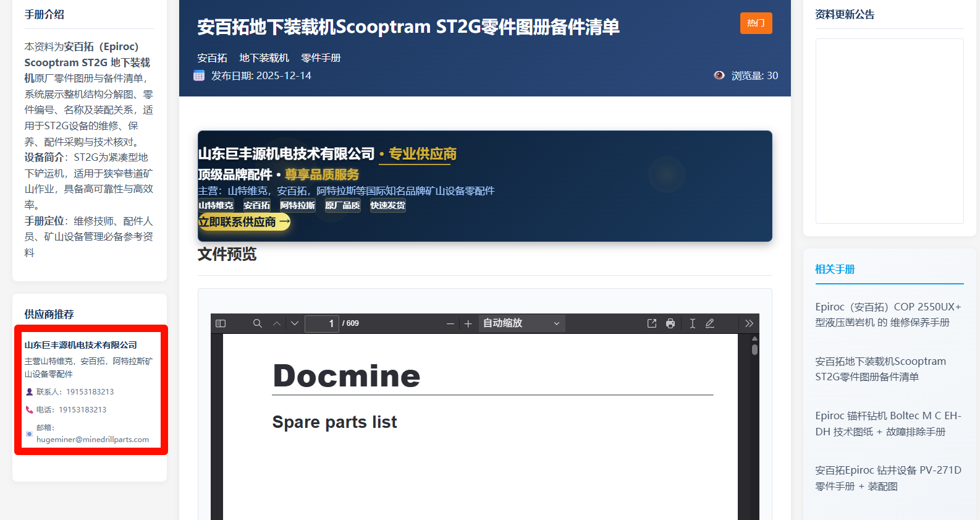
Task: Click the 热门 badge
Action: tap(756, 23)
